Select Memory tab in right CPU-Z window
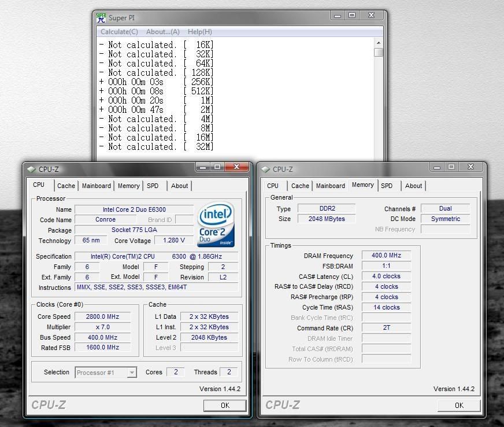This screenshot has width=504, height=427. 363,185
